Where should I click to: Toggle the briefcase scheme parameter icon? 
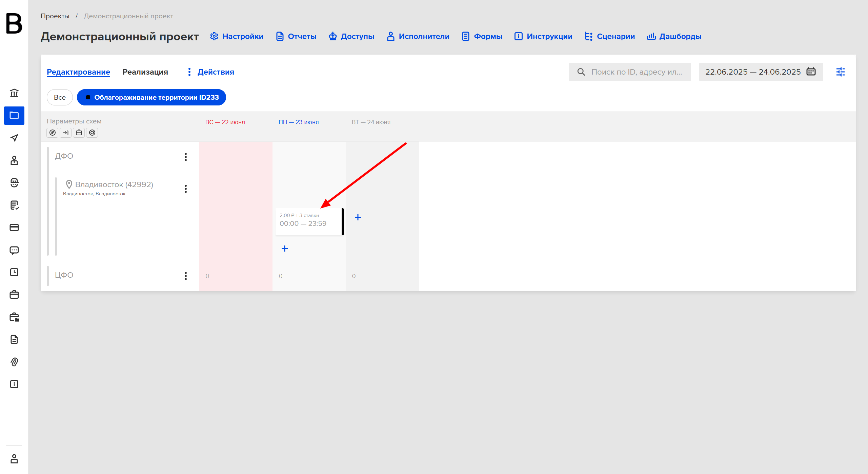pos(79,133)
